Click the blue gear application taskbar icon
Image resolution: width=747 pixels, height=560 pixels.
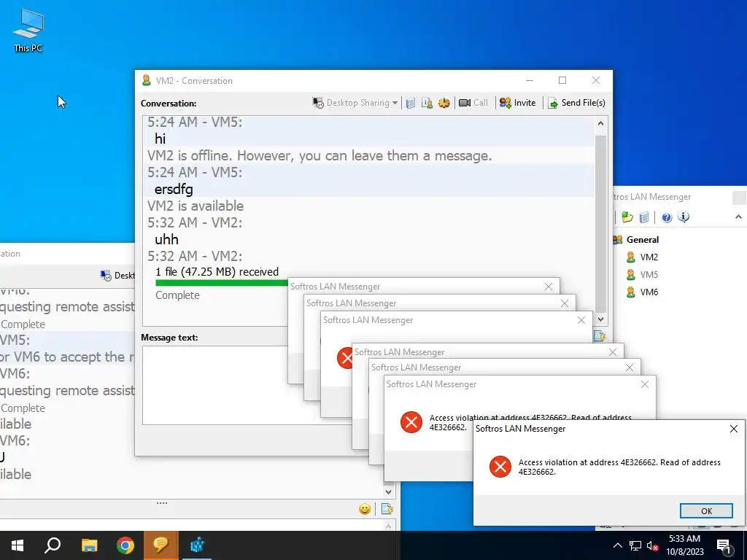197,545
